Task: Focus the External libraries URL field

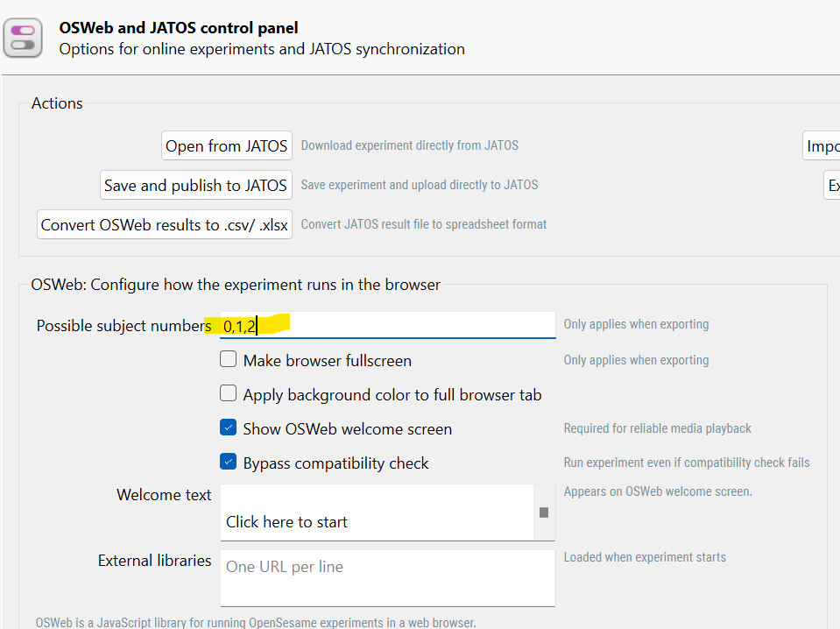Action: (387, 576)
